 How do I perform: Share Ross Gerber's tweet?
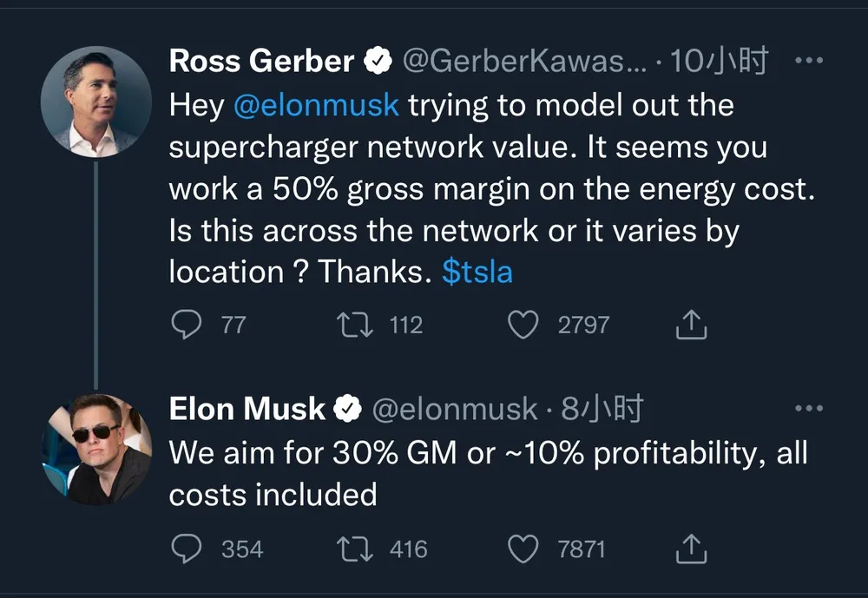pyautogui.click(x=692, y=325)
